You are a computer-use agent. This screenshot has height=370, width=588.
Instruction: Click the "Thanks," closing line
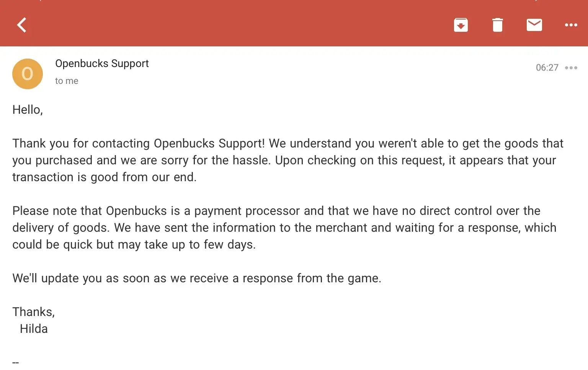[34, 312]
